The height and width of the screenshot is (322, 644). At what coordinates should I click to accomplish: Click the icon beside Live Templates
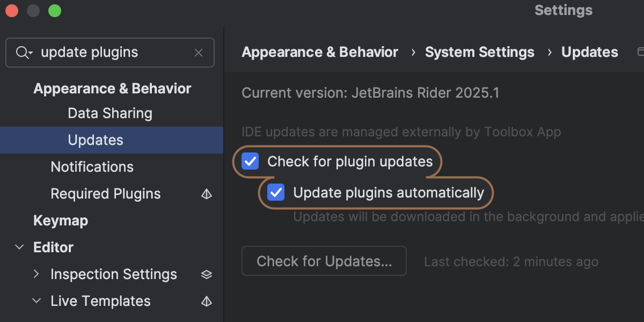(x=207, y=302)
